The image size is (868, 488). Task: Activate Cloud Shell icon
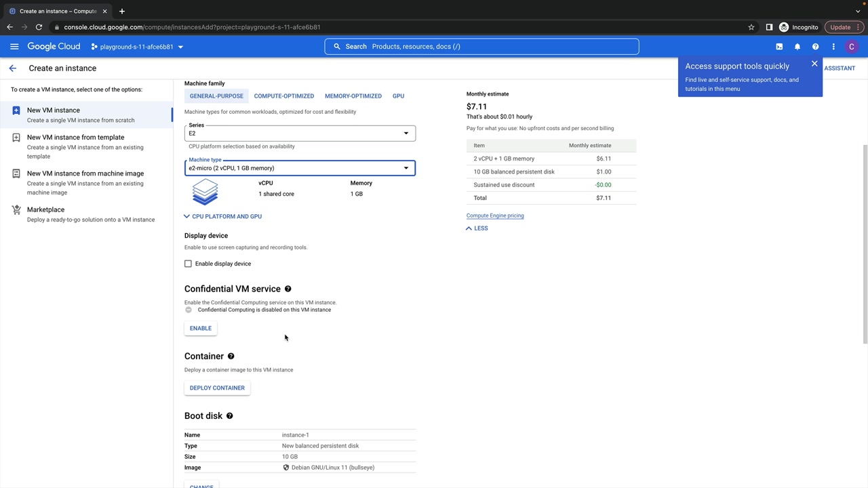779,47
